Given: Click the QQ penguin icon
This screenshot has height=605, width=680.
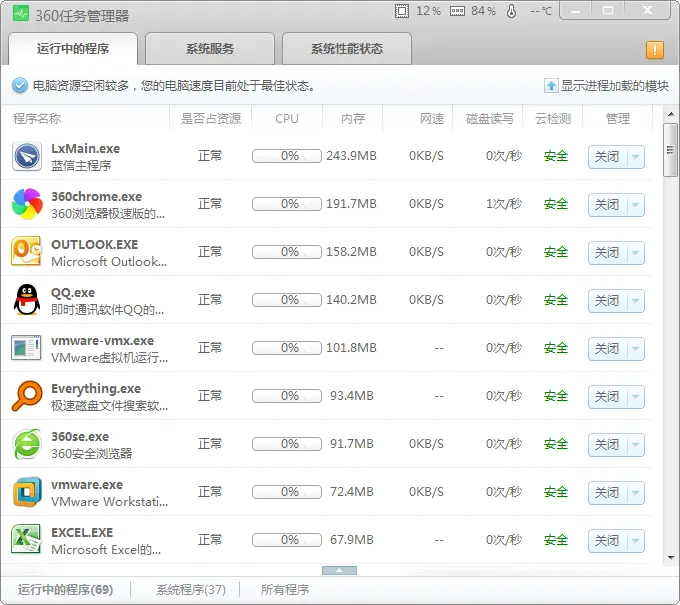Looking at the screenshot, I should pos(26,300).
